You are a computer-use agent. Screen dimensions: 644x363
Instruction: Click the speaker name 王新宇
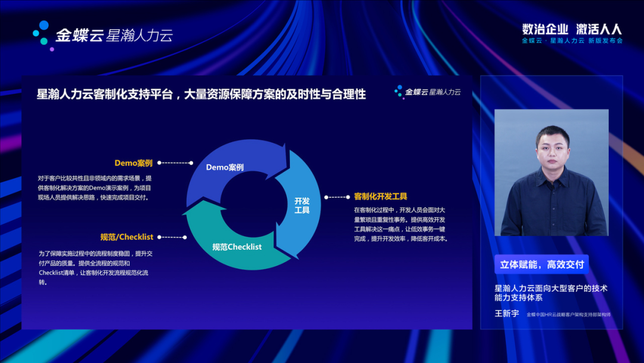point(507,313)
